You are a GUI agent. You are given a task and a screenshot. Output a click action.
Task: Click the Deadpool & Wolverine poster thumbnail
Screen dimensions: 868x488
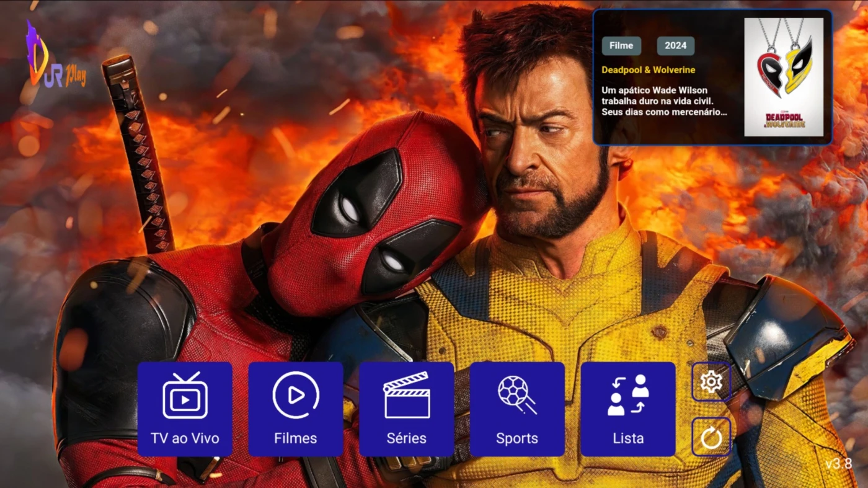(x=784, y=77)
